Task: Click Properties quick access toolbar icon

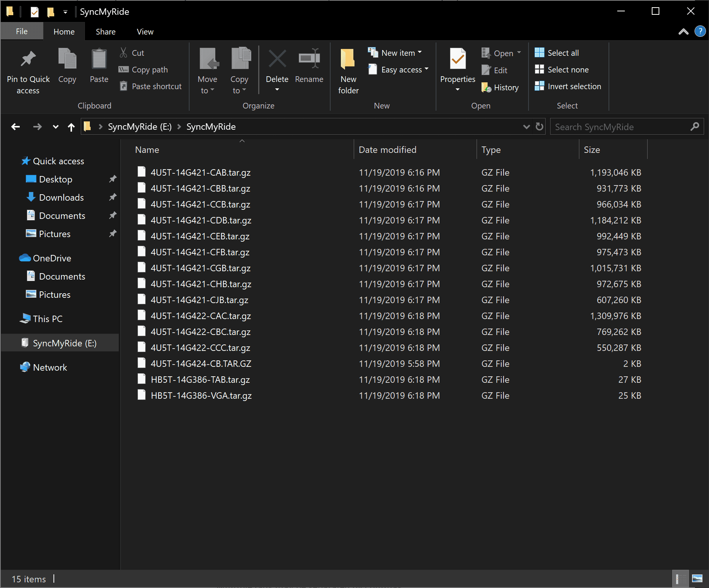Action: (35, 12)
